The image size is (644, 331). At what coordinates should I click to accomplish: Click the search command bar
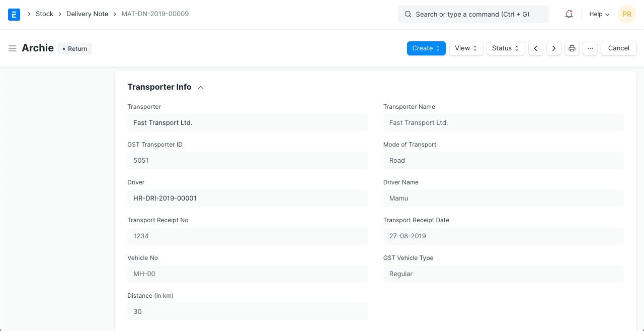click(473, 14)
